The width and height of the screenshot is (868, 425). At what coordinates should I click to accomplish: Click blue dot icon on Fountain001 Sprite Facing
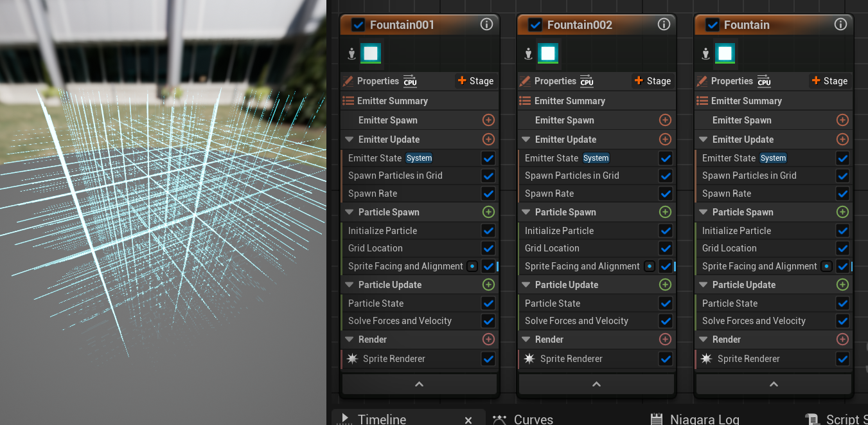472,266
